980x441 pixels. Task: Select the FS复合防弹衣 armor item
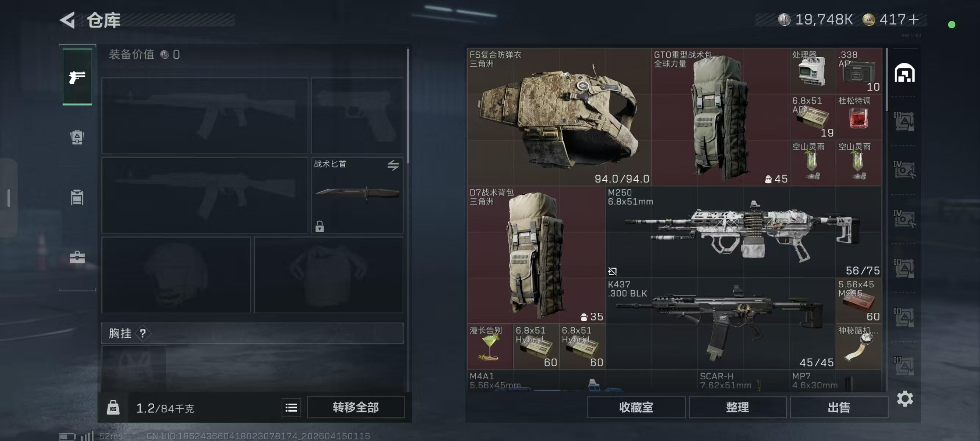click(x=559, y=117)
